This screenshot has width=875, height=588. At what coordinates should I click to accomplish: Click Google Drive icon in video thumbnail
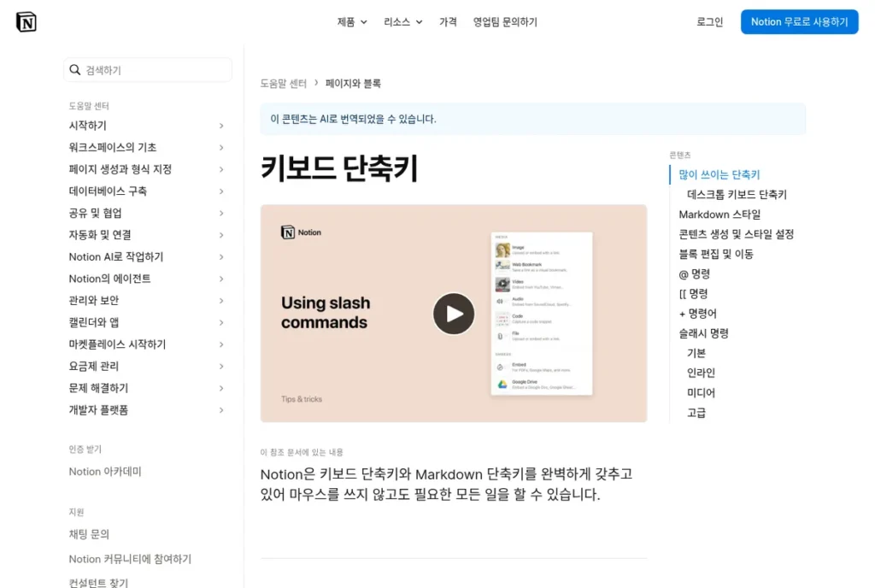click(x=502, y=385)
